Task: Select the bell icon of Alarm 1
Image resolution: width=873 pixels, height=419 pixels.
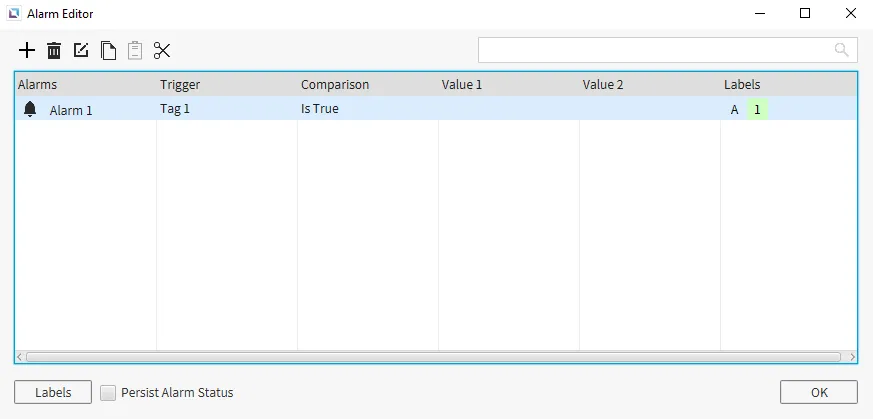Action: [30, 109]
